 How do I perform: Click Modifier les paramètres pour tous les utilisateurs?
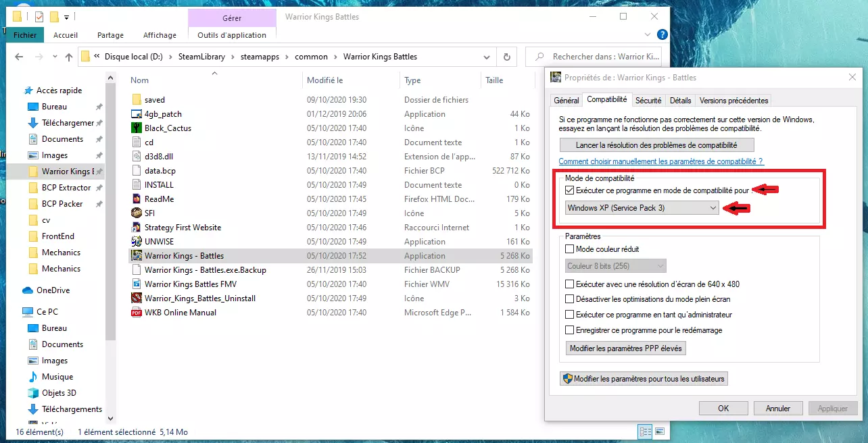point(644,379)
